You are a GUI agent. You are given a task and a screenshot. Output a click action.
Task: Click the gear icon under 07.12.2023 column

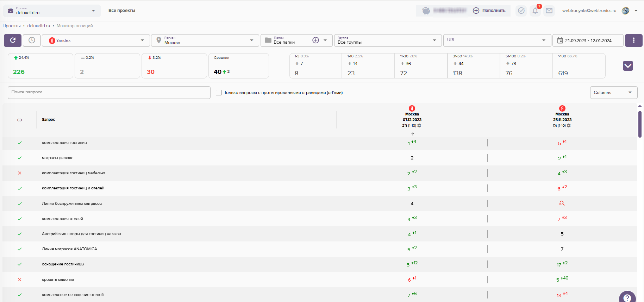pyautogui.click(x=419, y=126)
